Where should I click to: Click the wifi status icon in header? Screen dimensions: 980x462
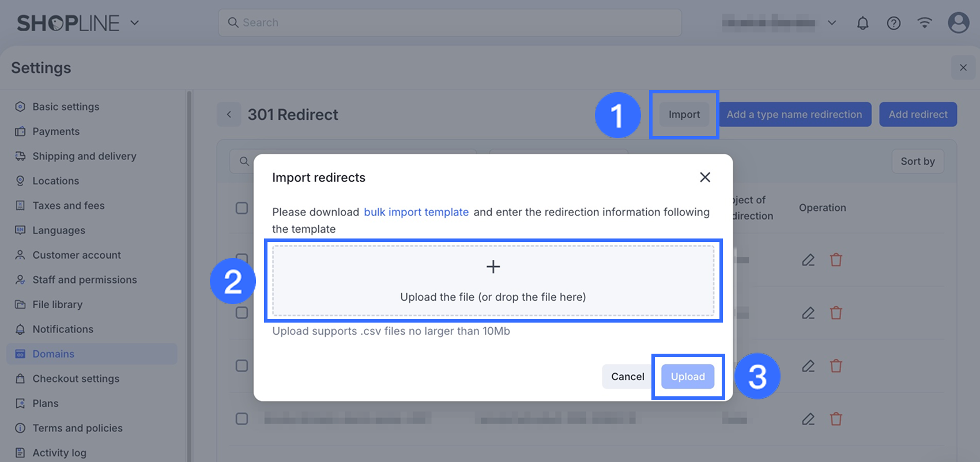point(925,23)
